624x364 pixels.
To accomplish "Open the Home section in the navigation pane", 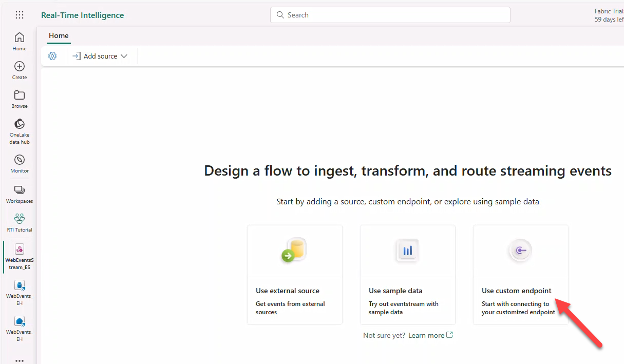I will (19, 40).
